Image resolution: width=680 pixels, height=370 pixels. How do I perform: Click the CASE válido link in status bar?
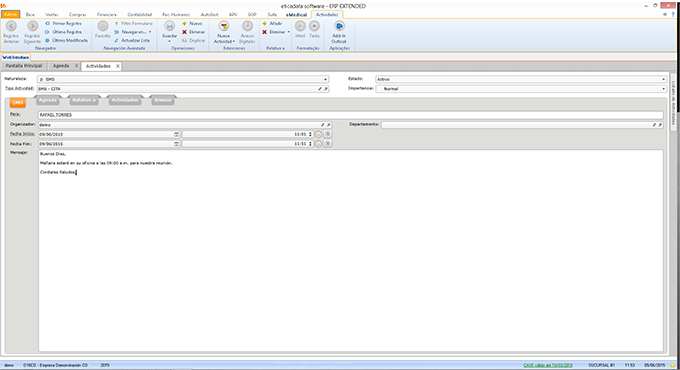548,365
